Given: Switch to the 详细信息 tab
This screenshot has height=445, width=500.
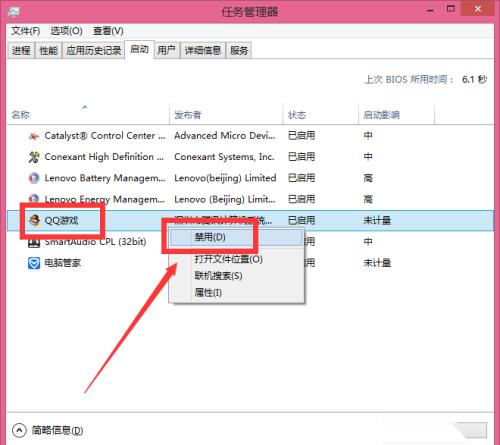Looking at the screenshot, I should point(203,51).
